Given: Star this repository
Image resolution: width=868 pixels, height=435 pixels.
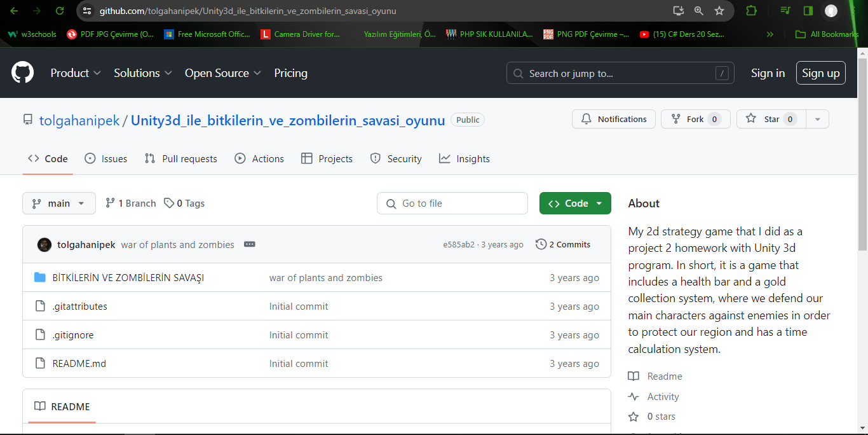Looking at the screenshot, I should click(771, 119).
